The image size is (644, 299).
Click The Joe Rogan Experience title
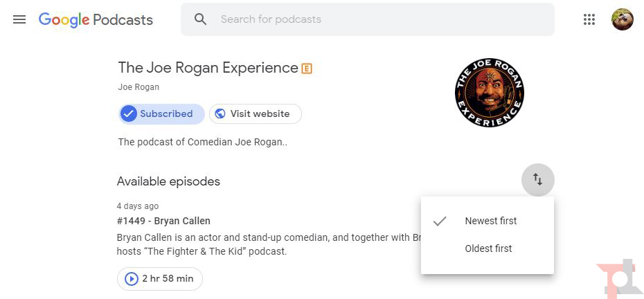(x=208, y=68)
